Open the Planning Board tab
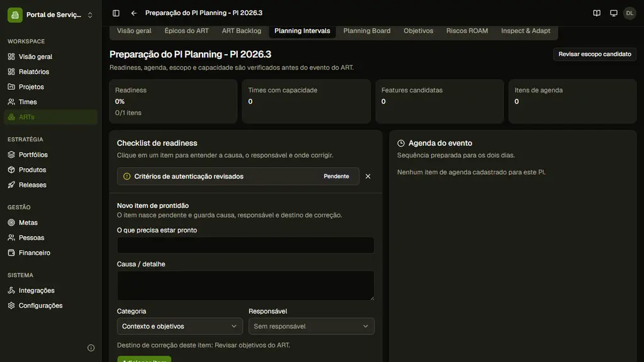Viewport: 644px width, 362px height. [x=367, y=31]
